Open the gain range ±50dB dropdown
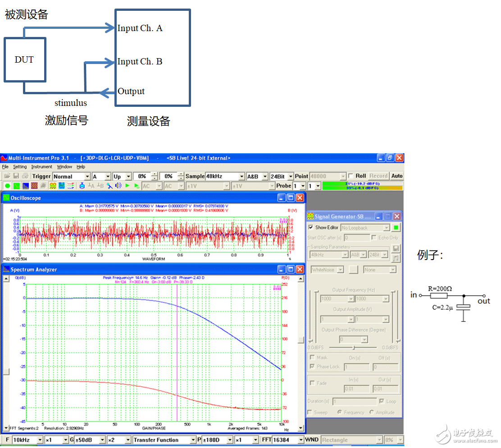 (x=90, y=440)
